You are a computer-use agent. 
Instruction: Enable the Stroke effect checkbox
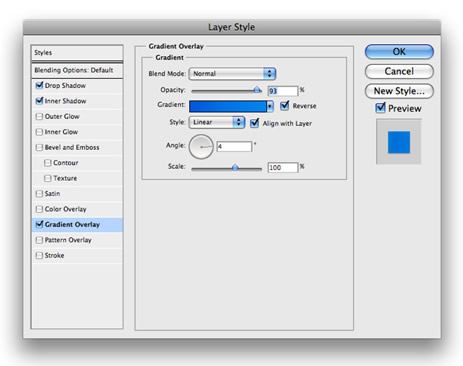(39, 255)
